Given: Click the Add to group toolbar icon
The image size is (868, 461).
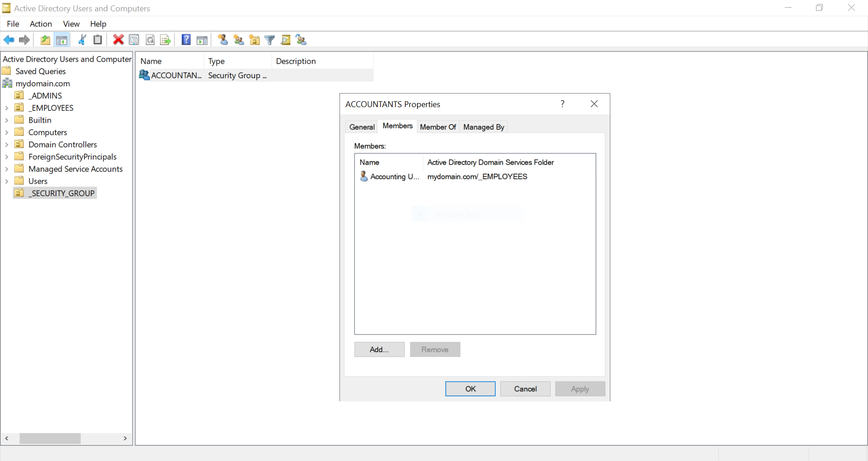Looking at the screenshot, I should pos(301,40).
